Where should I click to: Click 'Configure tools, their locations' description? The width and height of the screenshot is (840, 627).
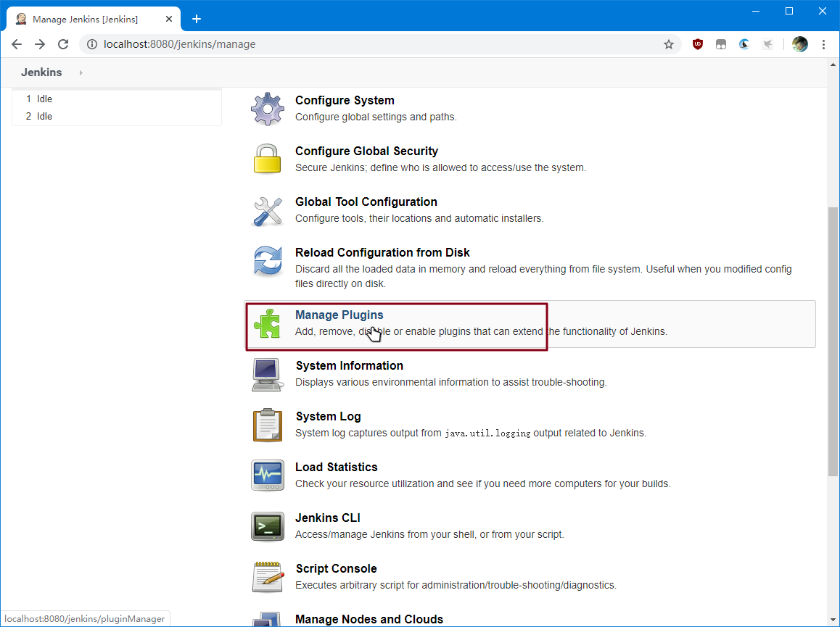pos(419,218)
